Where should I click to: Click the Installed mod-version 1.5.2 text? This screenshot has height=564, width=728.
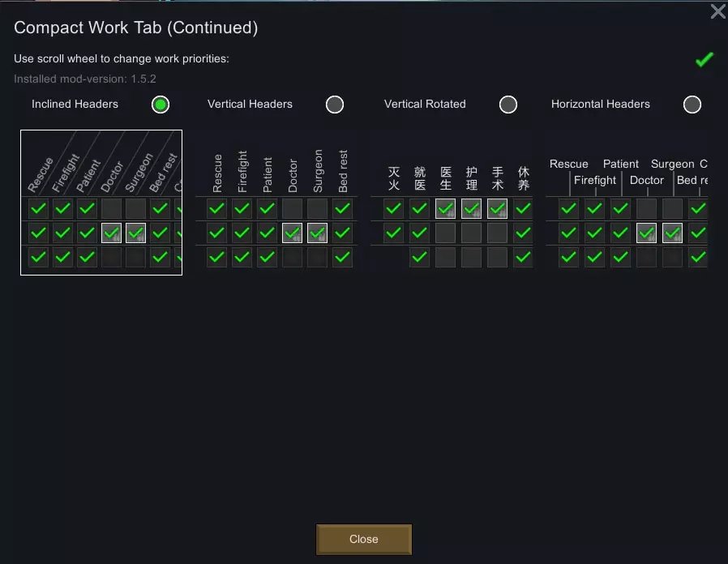coord(85,79)
